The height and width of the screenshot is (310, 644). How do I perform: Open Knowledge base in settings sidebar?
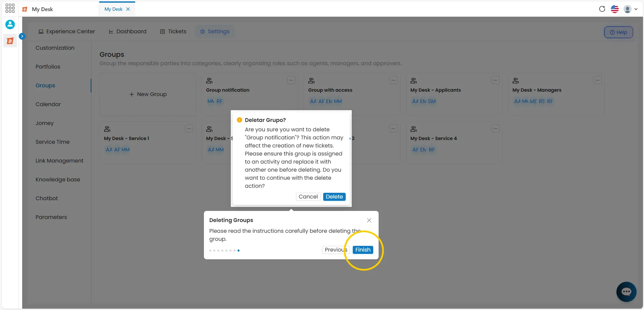[58, 180]
